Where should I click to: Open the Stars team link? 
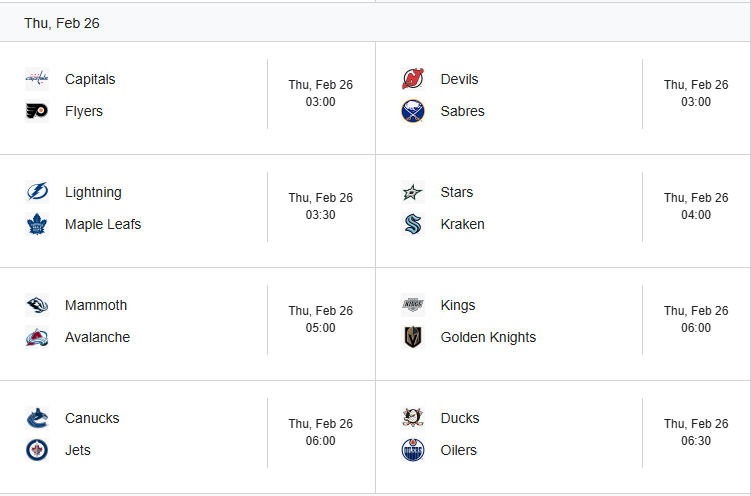457,192
